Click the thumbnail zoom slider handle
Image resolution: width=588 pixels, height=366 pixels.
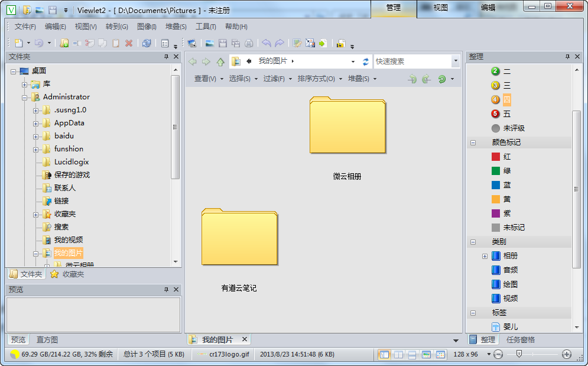pyautogui.click(x=519, y=354)
